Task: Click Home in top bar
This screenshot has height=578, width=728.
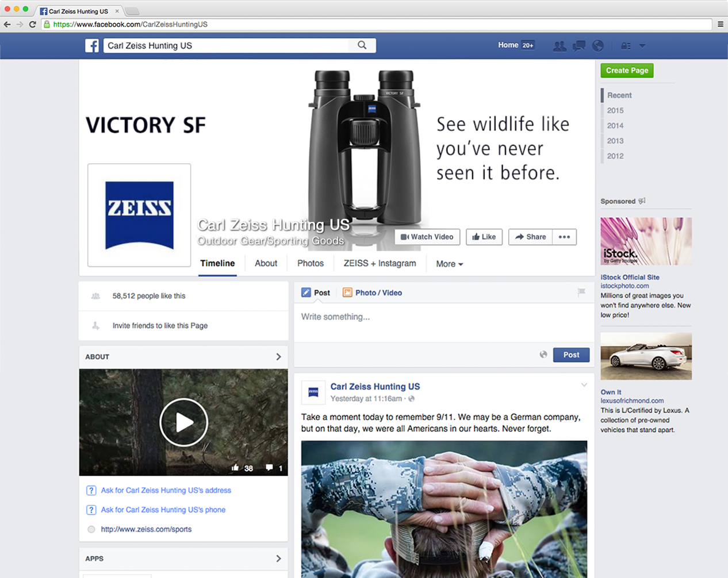Action: [x=508, y=45]
